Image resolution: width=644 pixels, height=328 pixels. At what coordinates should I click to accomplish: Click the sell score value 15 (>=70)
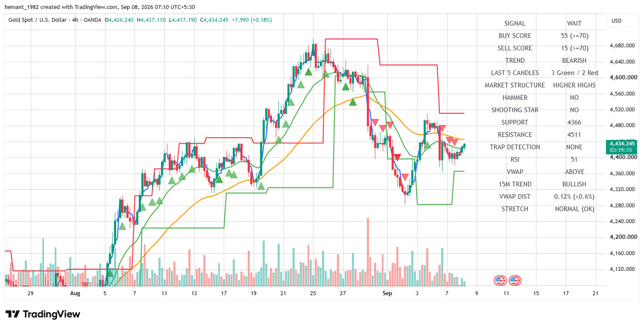[x=574, y=48]
